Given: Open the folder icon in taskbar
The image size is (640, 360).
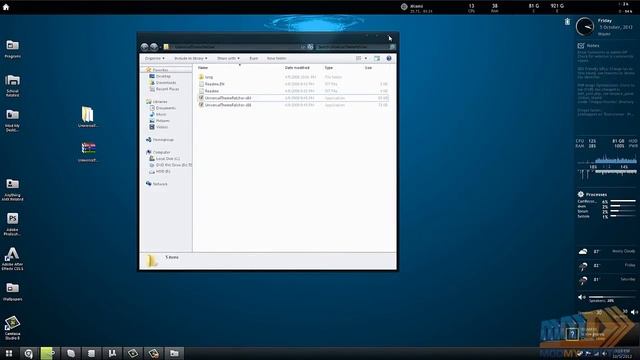Looking at the screenshot, I should tap(174, 353).
